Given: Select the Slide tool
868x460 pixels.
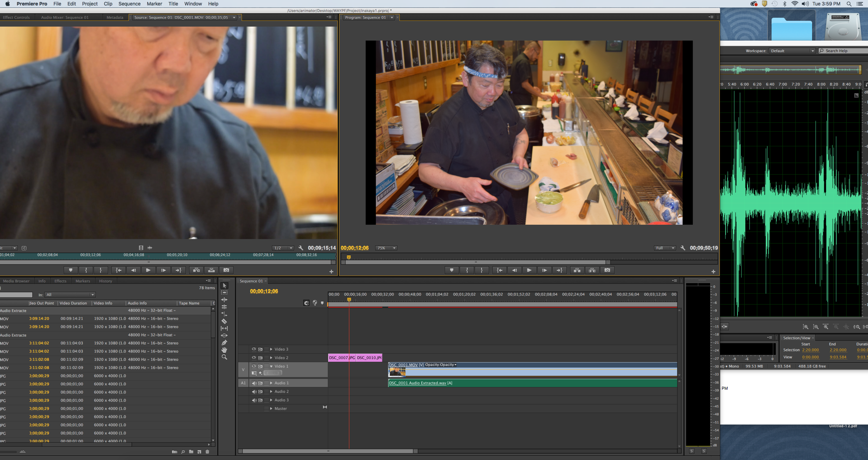Looking at the screenshot, I should click(x=224, y=336).
